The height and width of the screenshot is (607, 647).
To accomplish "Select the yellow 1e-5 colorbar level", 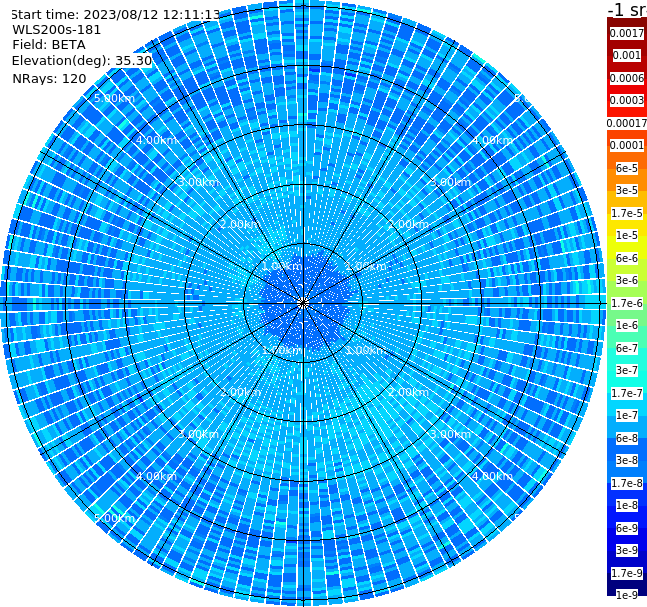I will [x=627, y=236].
